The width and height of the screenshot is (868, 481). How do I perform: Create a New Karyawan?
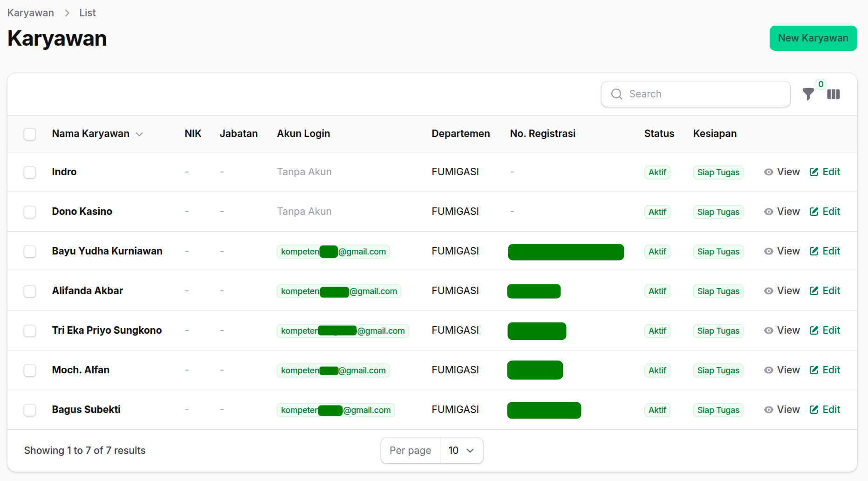813,38
